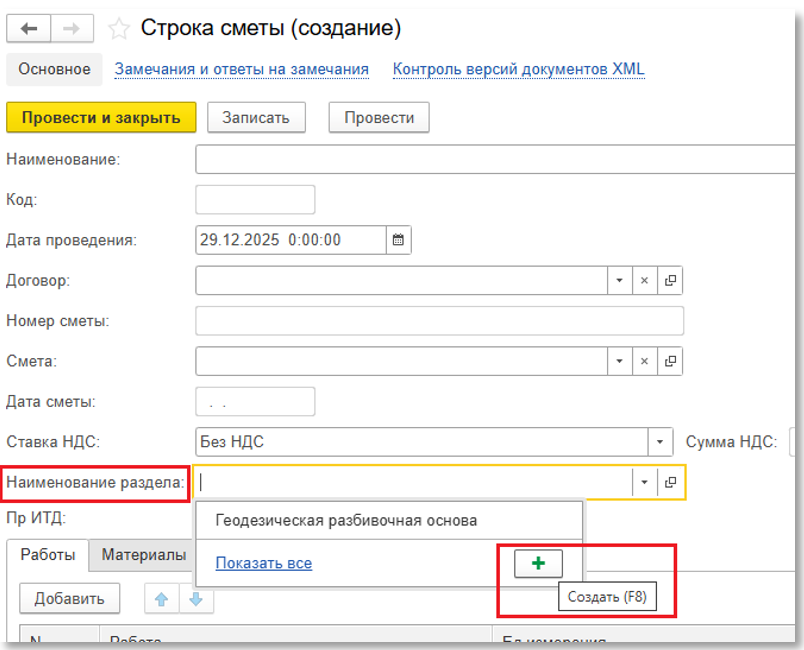Screen dimensions: 804x650
Task: Click the back navigation arrow
Action: tap(29, 28)
